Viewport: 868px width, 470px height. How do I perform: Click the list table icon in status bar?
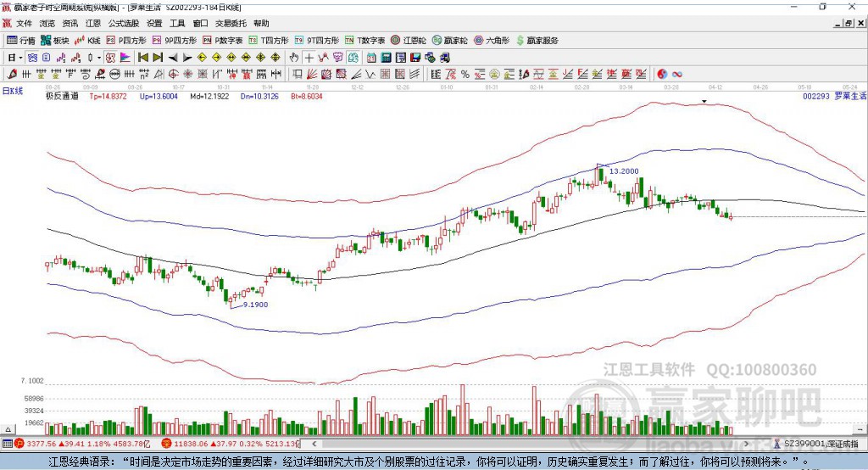tap(7, 444)
